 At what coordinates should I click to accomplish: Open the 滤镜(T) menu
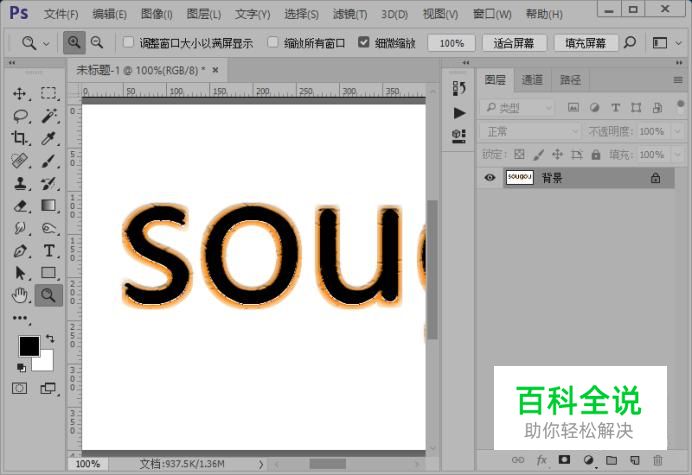[350, 14]
